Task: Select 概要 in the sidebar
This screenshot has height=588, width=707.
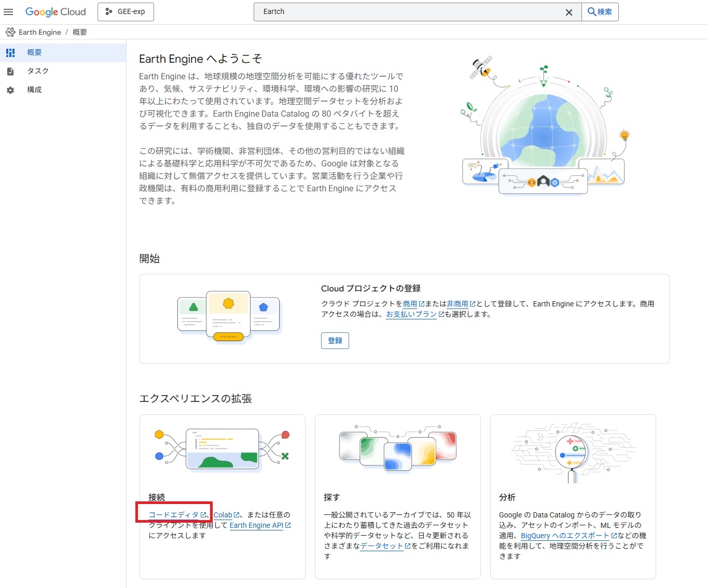Action: 63,52
